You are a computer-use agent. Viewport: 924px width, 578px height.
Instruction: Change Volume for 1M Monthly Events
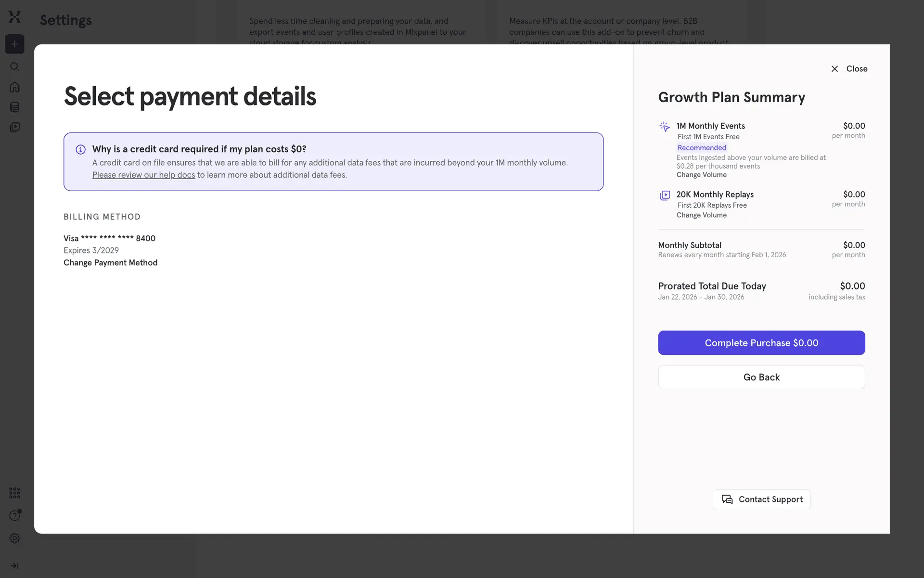coord(701,175)
